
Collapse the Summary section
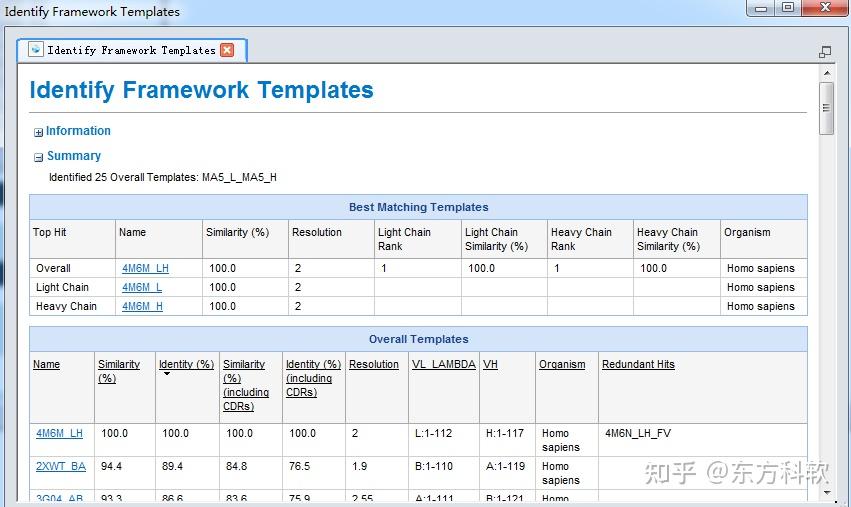click(x=38, y=157)
